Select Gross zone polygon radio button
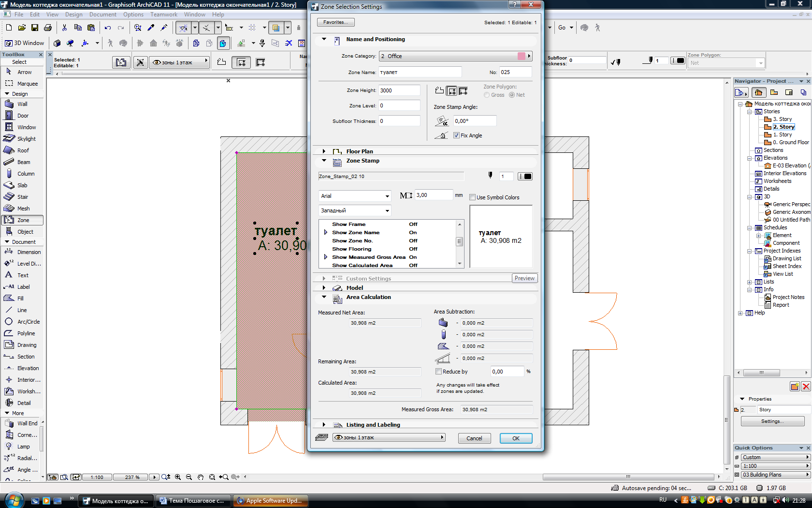This screenshot has width=812, height=508. (x=487, y=95)
